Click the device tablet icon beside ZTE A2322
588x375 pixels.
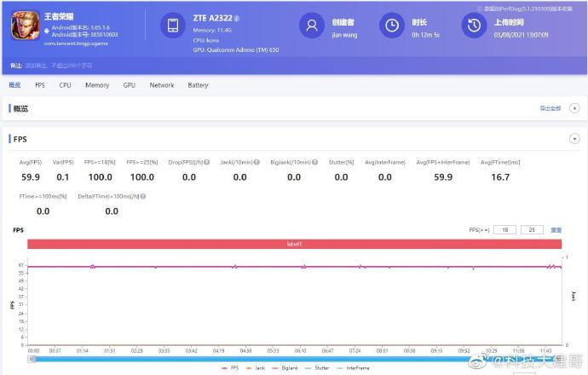[x=173, y=26]
